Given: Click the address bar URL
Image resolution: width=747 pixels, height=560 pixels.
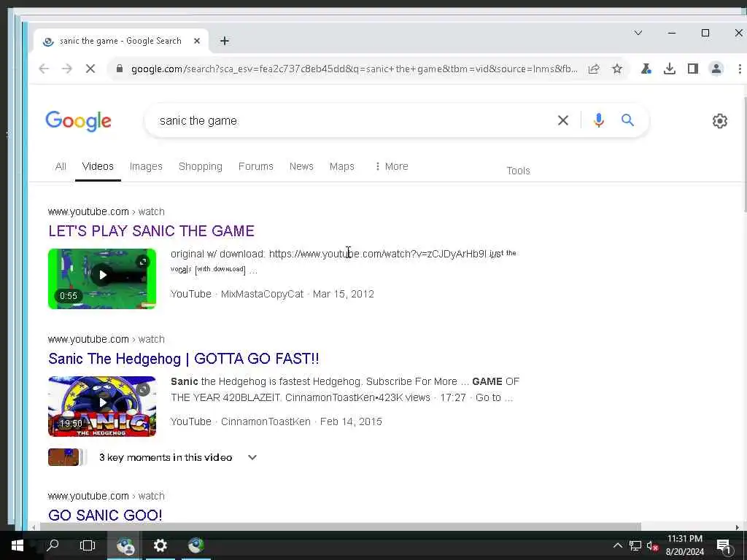Looking at the screenshot, I should (x=354, y=69).
